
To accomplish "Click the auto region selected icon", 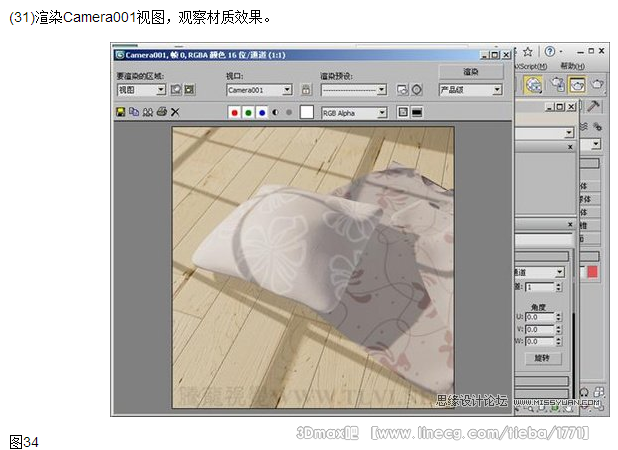I will [190, 90].
